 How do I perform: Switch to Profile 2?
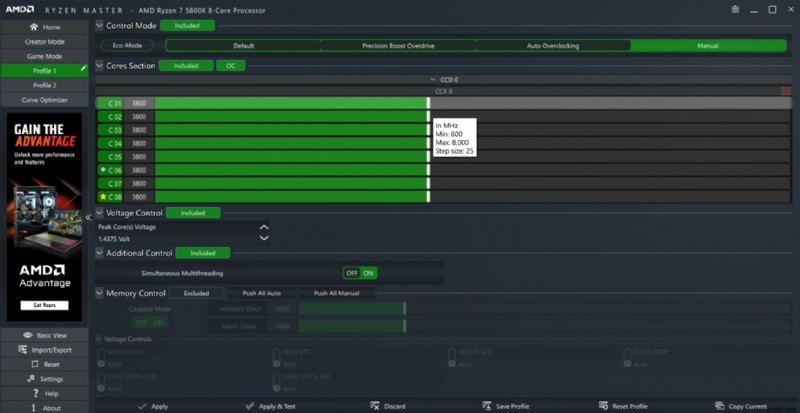click(44, 85)
